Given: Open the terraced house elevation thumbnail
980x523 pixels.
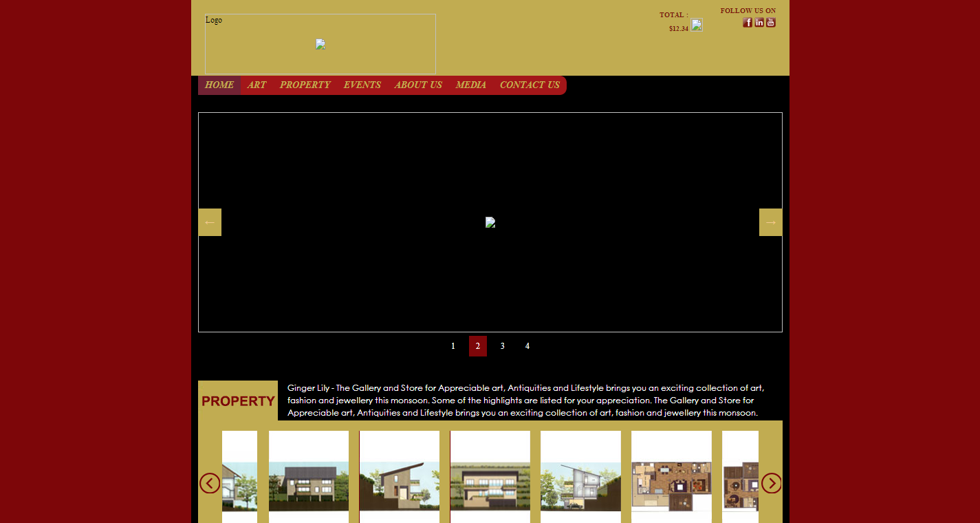Looking at the screenshot, I should pyautogui.click(x=490, y=477).
